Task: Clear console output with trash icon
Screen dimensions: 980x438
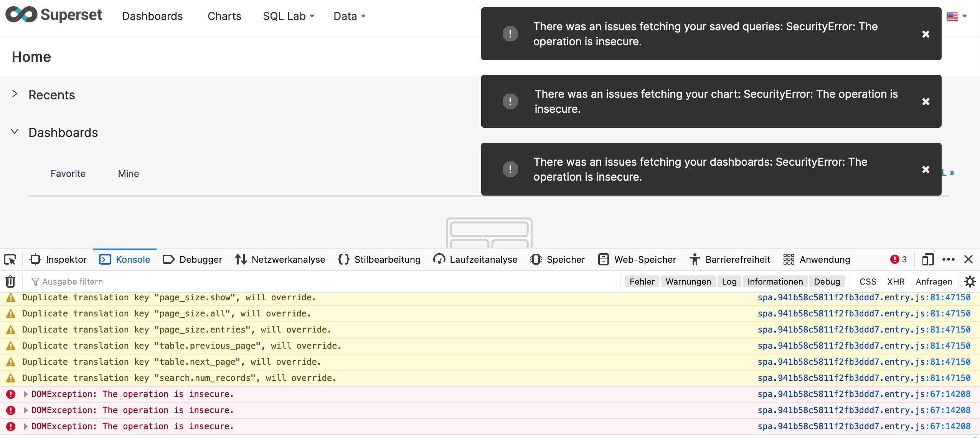Action: tap(10, 282)
